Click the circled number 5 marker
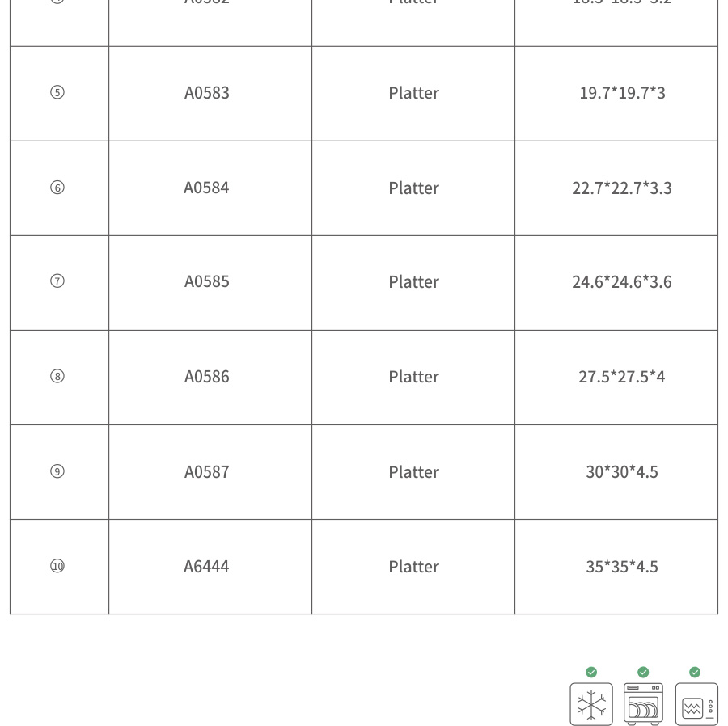728x726 pixels. click(57, 92)
